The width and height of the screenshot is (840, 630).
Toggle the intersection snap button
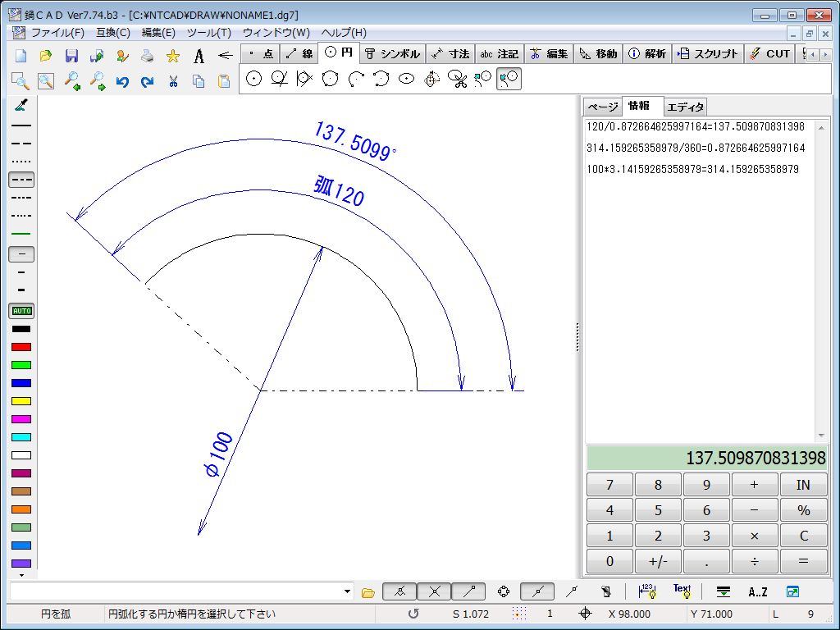point(434,591)
